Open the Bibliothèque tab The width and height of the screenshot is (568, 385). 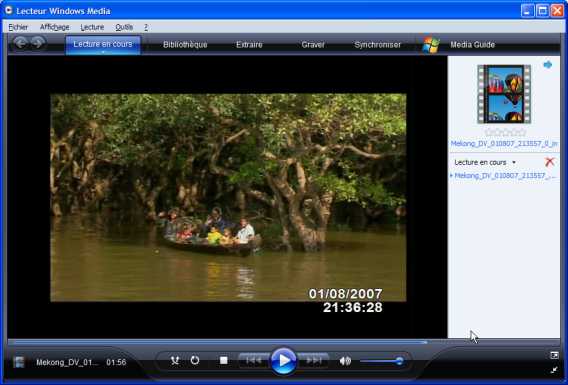coord(185,45)
